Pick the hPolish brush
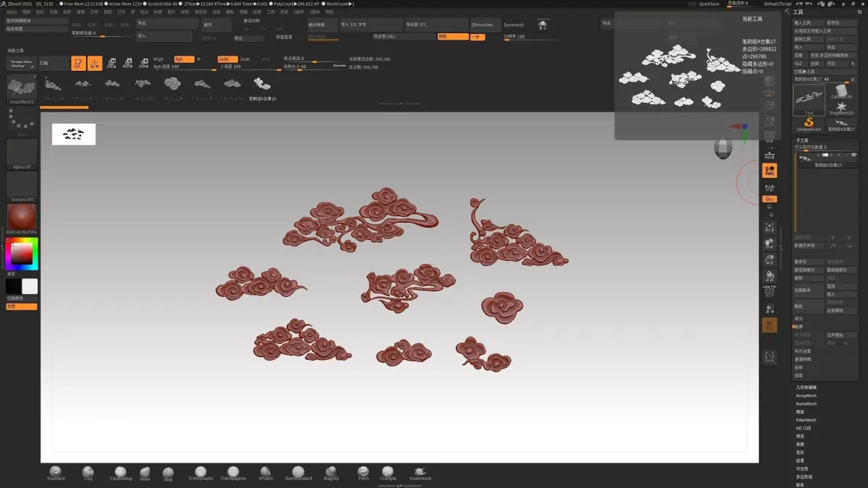Image resolution: width=868 pixels, height=488 pixels. [x=265, y=474]
